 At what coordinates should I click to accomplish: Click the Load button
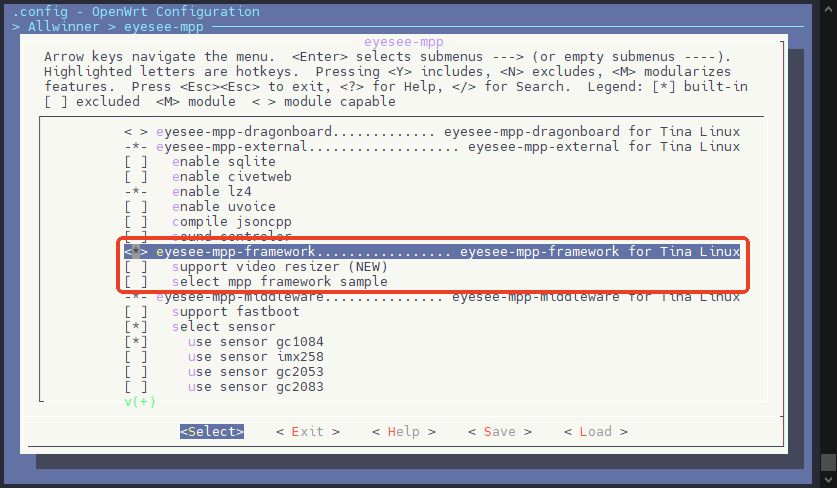point(596,431)
